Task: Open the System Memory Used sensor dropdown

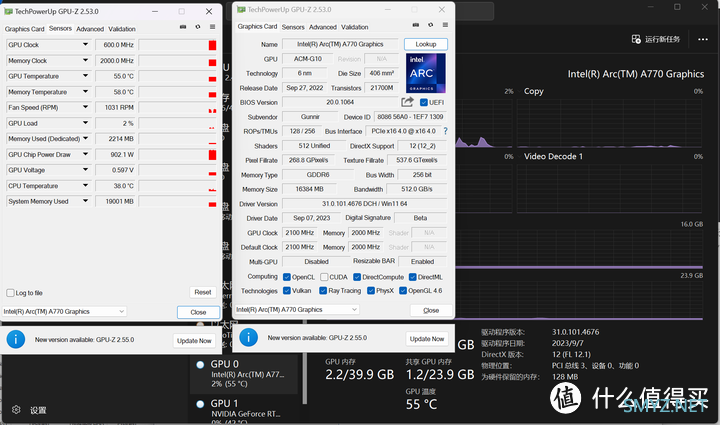Action: (x=85, y=201)
